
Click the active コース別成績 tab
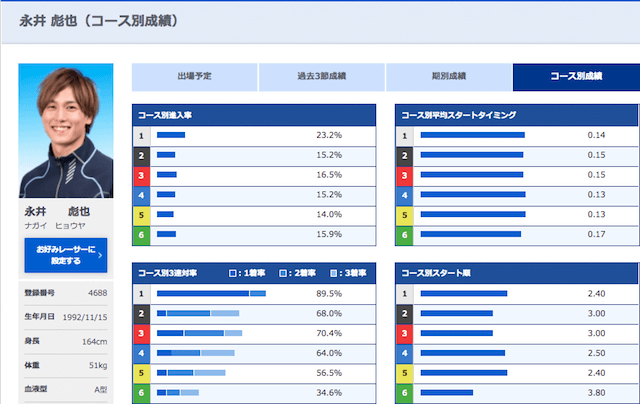click(576, 77)
